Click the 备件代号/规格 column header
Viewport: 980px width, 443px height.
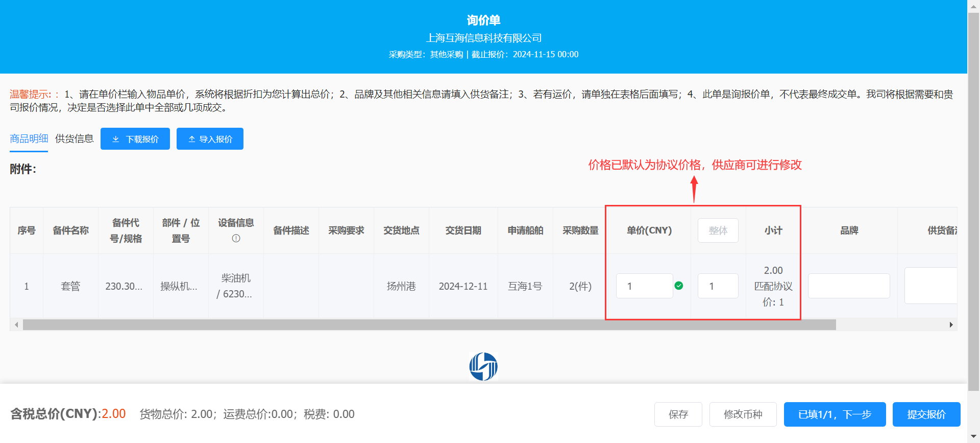click(126, 230)
